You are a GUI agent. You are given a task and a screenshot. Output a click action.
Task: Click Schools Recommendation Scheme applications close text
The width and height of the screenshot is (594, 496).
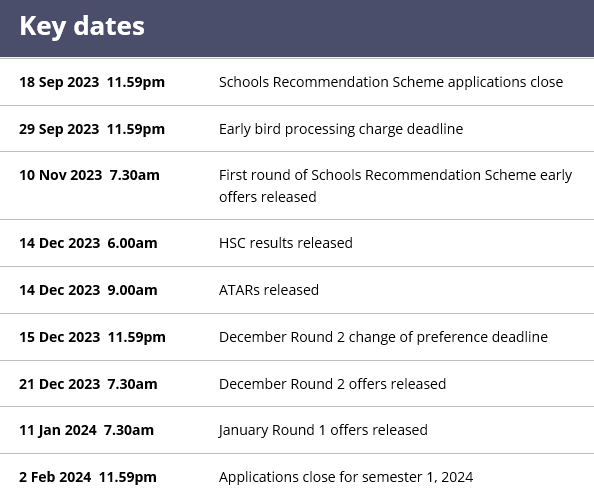pyautogui.click(x=391, y=82)
